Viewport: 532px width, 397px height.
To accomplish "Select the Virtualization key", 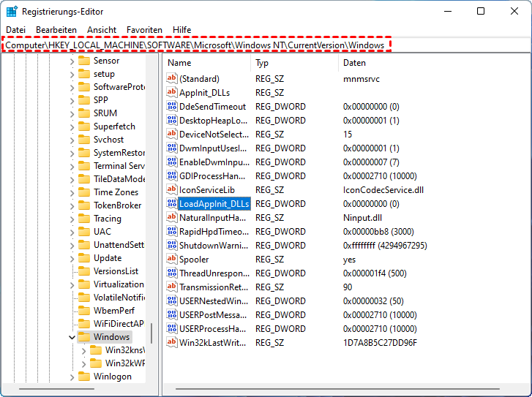I will pyautogui.click(x=119, y=284).
